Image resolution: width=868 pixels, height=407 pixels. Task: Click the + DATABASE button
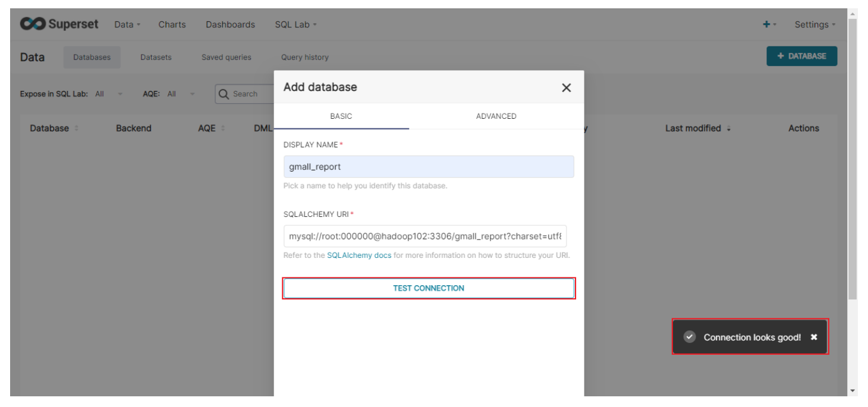coord(801,56)
